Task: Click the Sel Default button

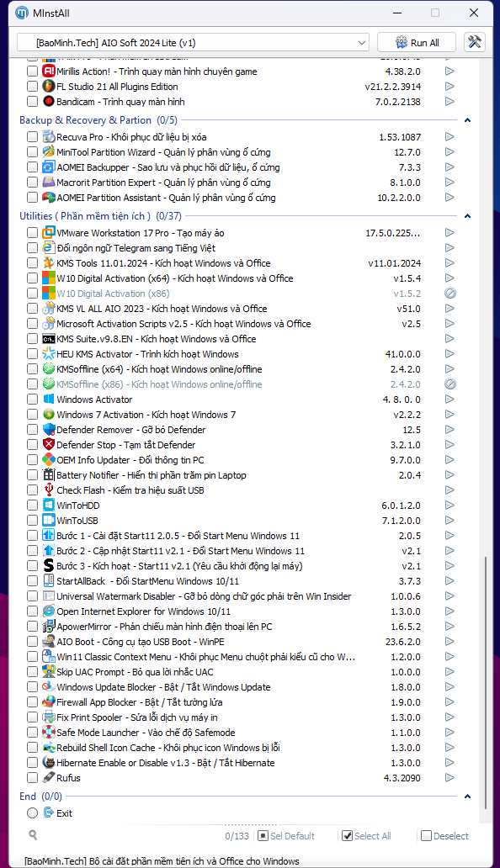Action: (x=286, y=836)
